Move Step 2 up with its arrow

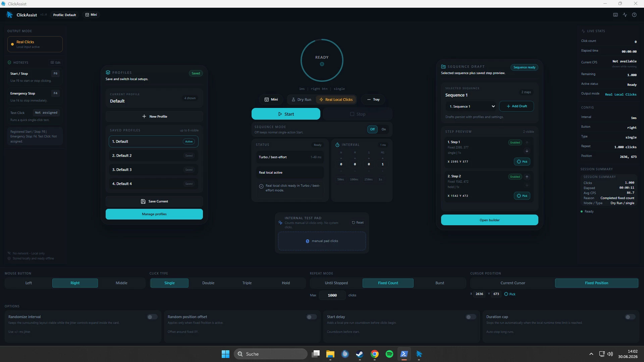(x=527, y=177)
